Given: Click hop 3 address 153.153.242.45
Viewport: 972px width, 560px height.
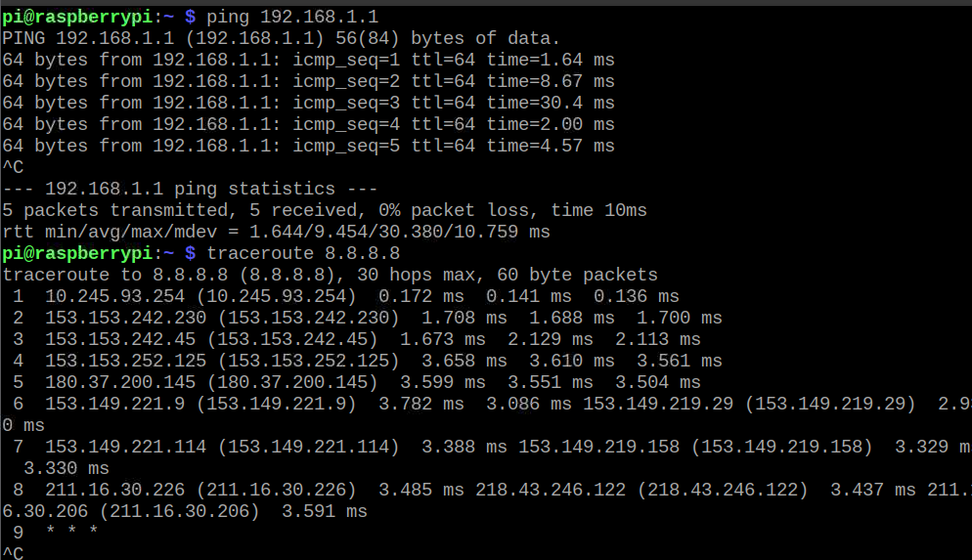Looking at the screenshot, I should pyautogui.click(x=119, y=339).
